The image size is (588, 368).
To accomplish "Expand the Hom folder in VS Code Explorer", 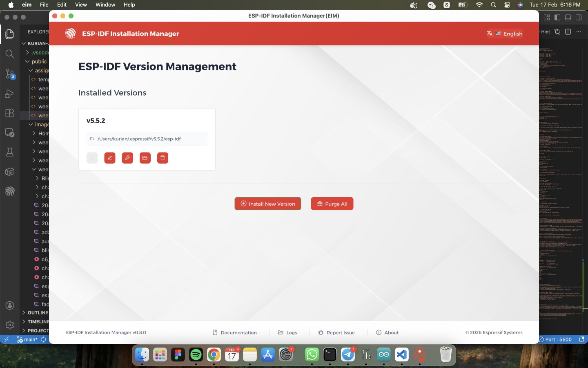I will 34,133.
